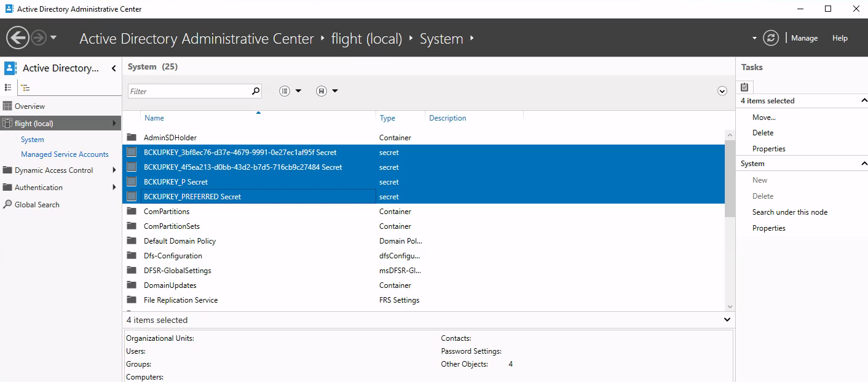
Task: Switch navigation pane to list view
Action: (x=8, y=88)
